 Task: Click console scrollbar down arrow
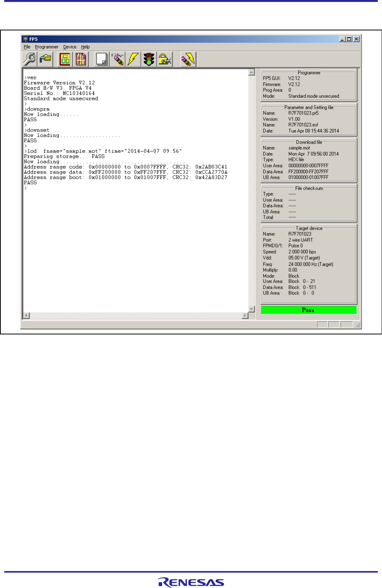coord(251,309)
